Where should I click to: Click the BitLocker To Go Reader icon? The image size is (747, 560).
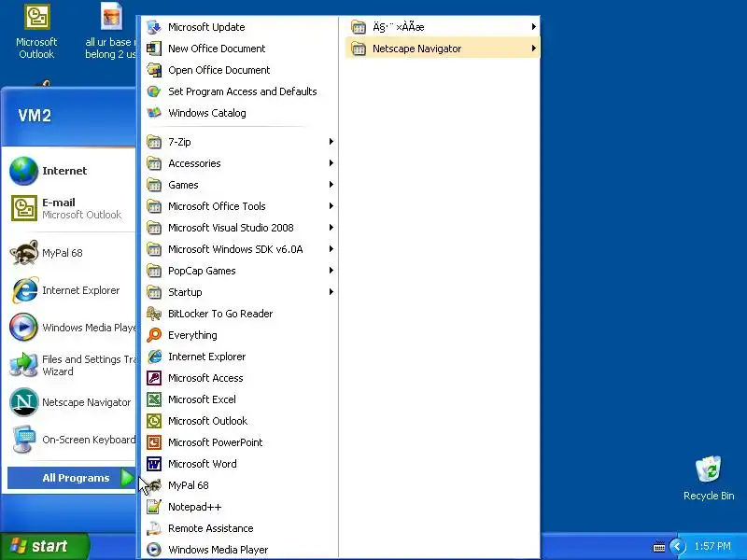pyautogui.click(x=154, y=314)
